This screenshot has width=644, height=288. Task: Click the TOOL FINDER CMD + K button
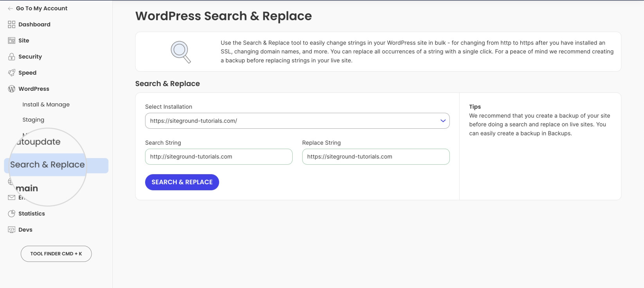click(56, 254)
